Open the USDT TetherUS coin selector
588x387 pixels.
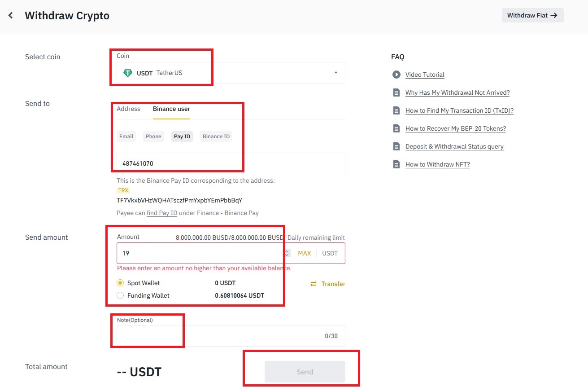(231, 73)
